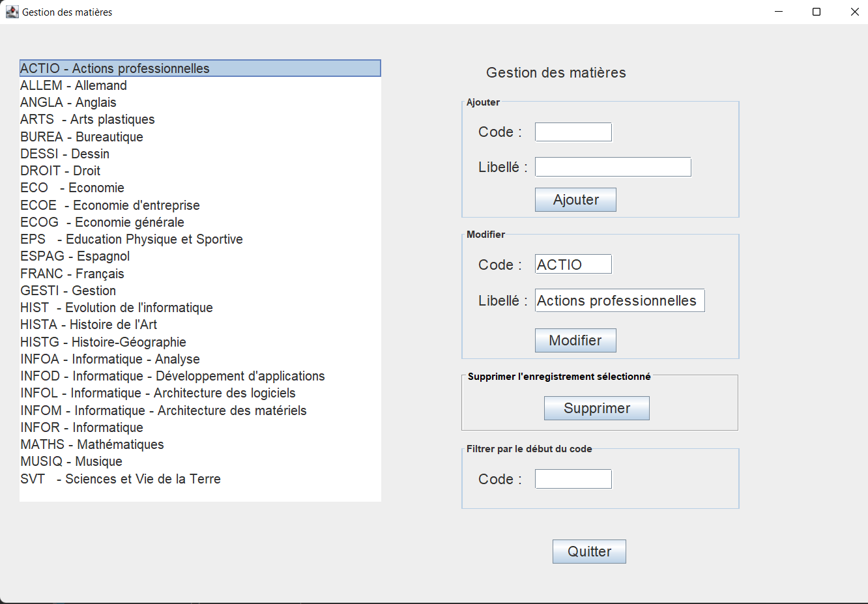Image resolution: width=868 pixels, height=604 pixels.
Task: Focus the Libellé field in the Ajouter section
Action: (612, 167)
